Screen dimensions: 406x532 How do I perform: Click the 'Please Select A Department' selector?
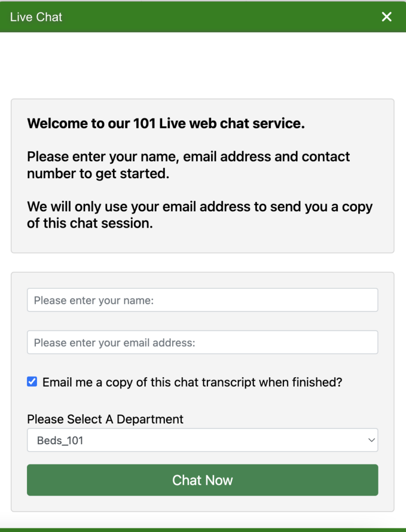[202, 440]
